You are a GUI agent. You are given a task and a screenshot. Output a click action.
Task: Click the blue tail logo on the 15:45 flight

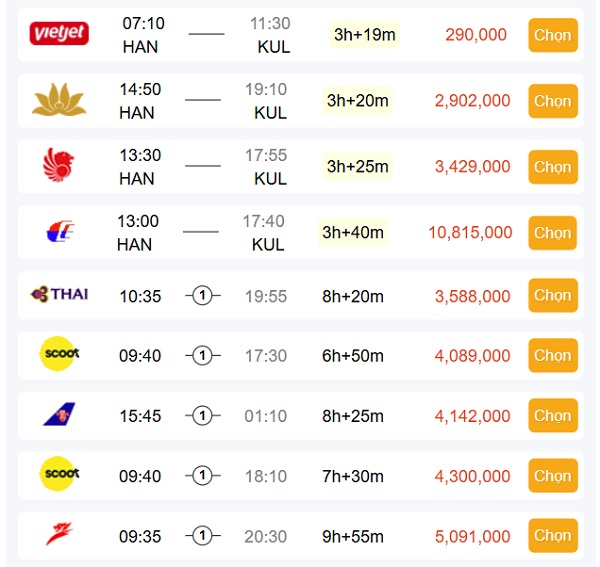[59, 415]
